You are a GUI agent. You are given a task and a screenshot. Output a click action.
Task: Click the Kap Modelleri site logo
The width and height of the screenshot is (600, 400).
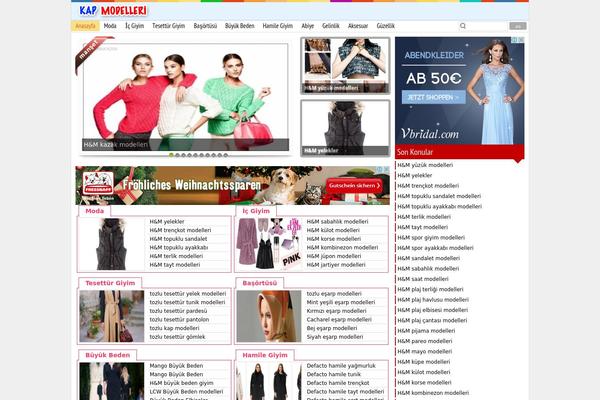click(x=113, y=11)
